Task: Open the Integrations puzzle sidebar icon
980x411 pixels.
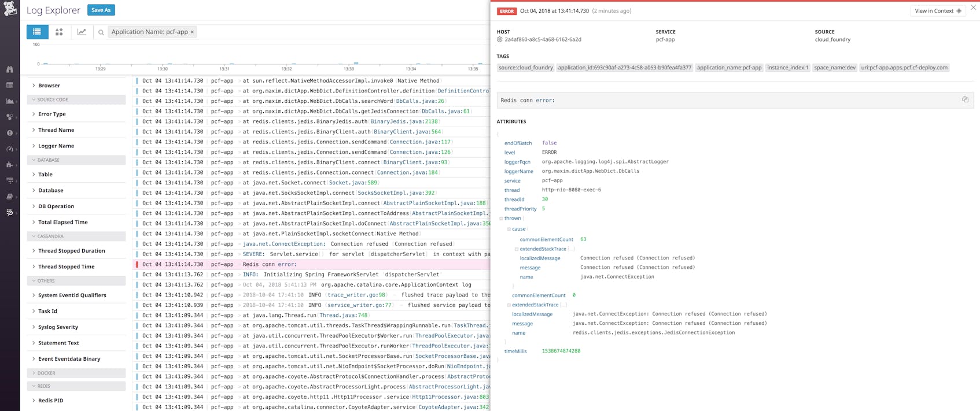Action: [x=10, y=165]
